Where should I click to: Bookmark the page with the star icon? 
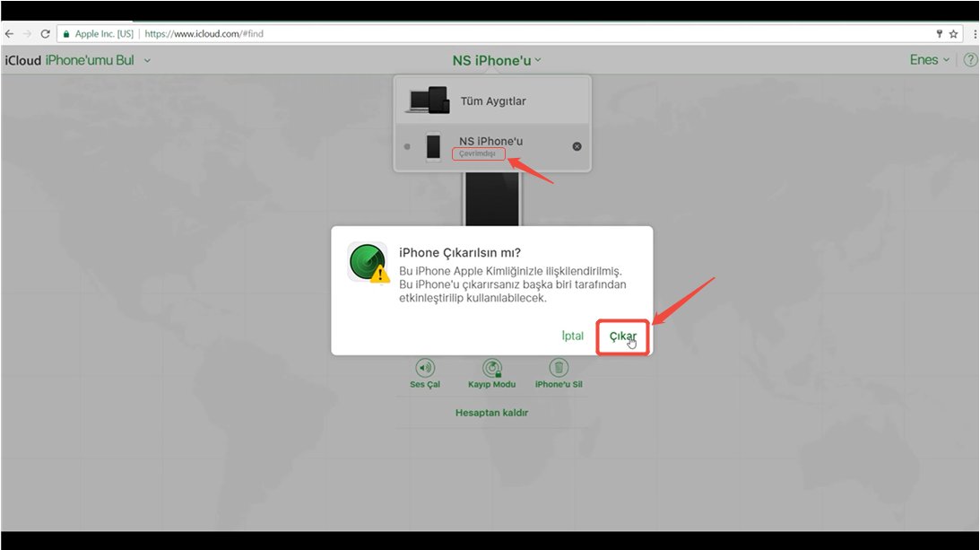point(953,33)
